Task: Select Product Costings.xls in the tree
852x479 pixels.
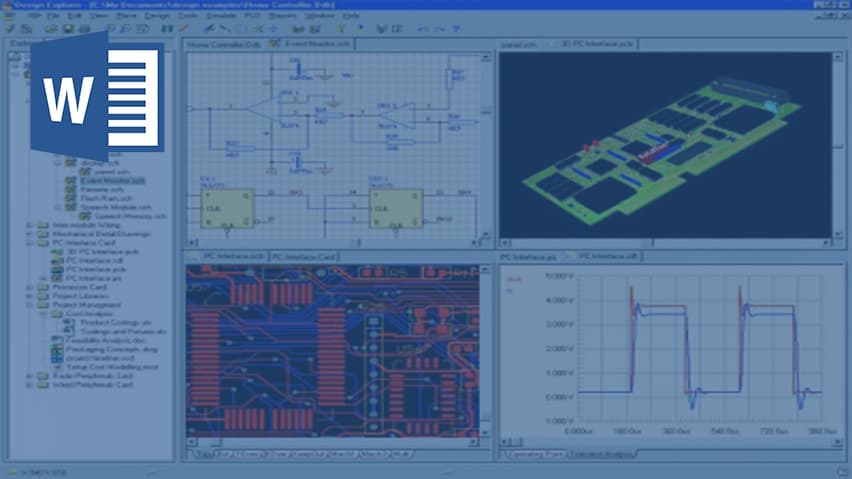Action: coord(116,323)
